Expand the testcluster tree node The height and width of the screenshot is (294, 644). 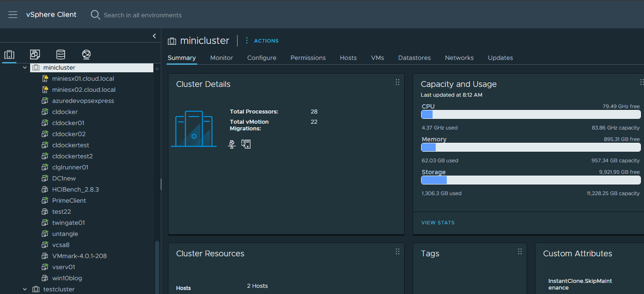click(x=25, y=290)
